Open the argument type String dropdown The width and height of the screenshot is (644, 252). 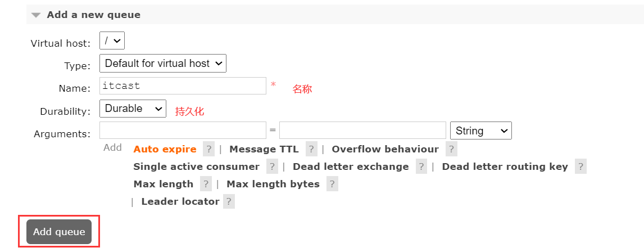[480, 130]
